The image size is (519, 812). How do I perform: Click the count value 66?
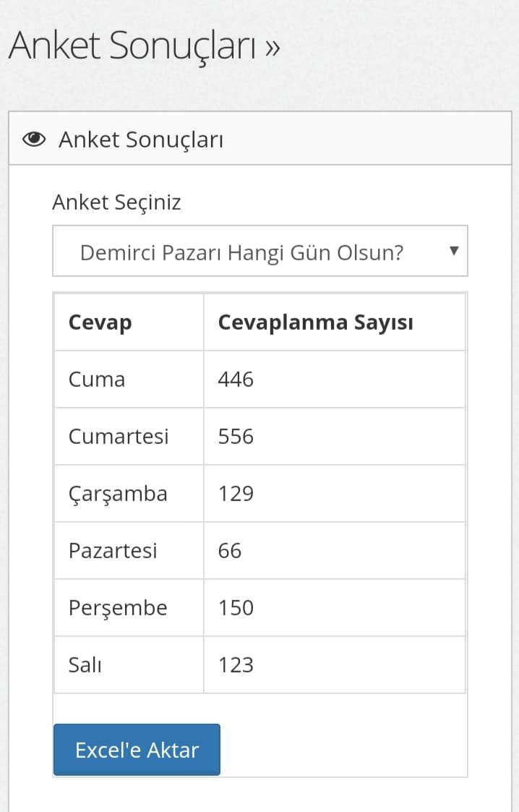pyautogui.click(x=230, y=550)
